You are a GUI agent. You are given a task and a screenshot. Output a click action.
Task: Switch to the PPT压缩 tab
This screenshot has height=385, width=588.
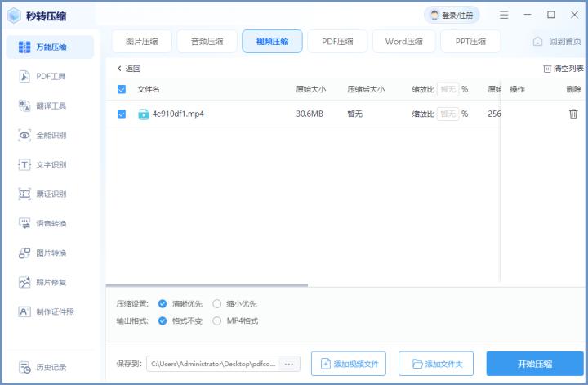470,41
